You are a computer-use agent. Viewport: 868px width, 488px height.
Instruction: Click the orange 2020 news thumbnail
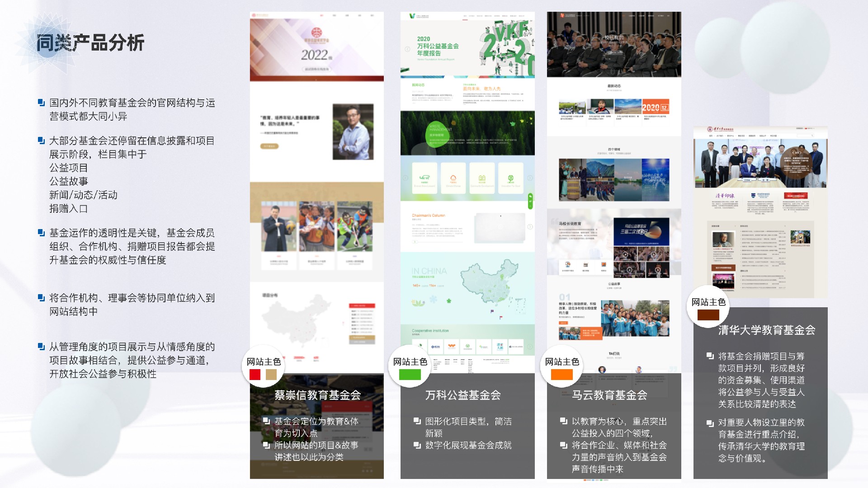pyautogui.click(x=656, y=107)
